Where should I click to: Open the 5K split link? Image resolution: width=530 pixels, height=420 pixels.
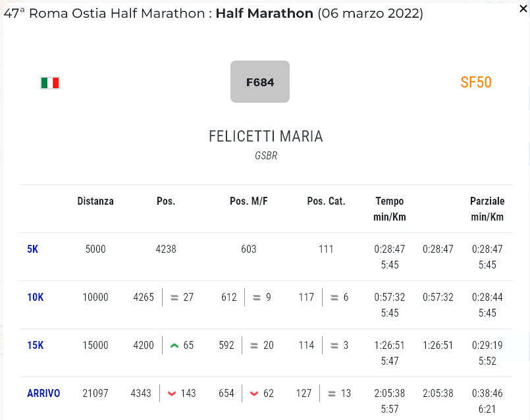point(33,249)
